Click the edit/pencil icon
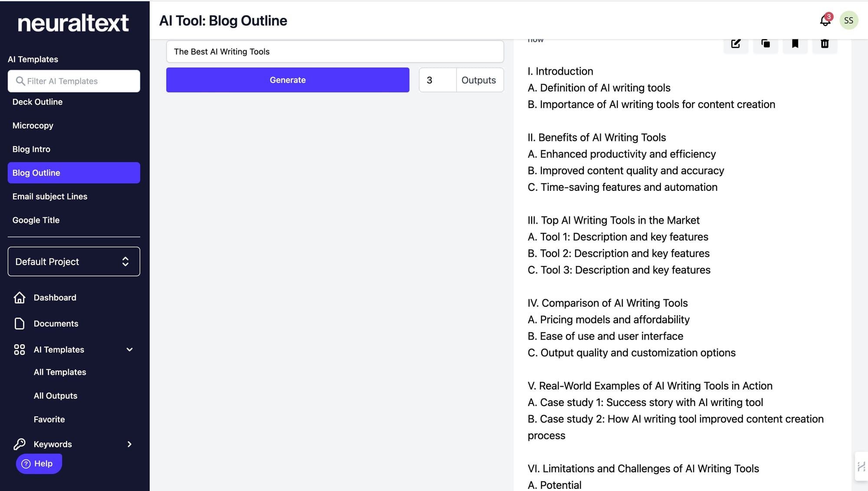868x491 pixels. tap(736, 43)
